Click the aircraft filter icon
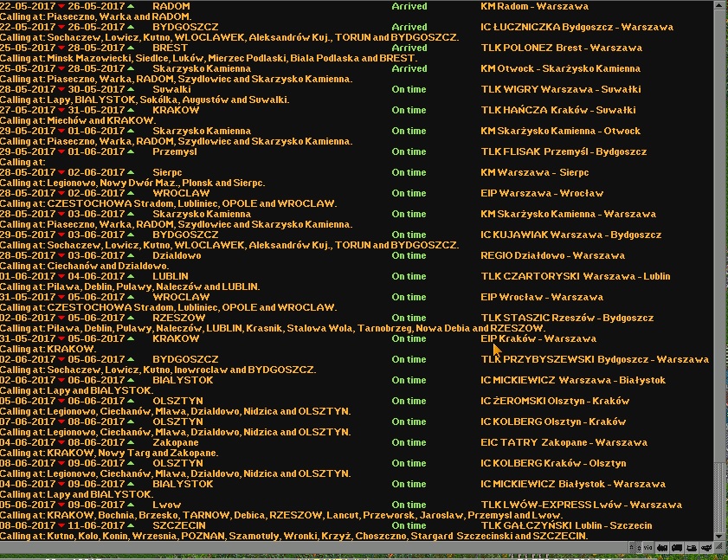Image resolution: width=728 pixels, height=560 pixels. click(x=707, y=547)
